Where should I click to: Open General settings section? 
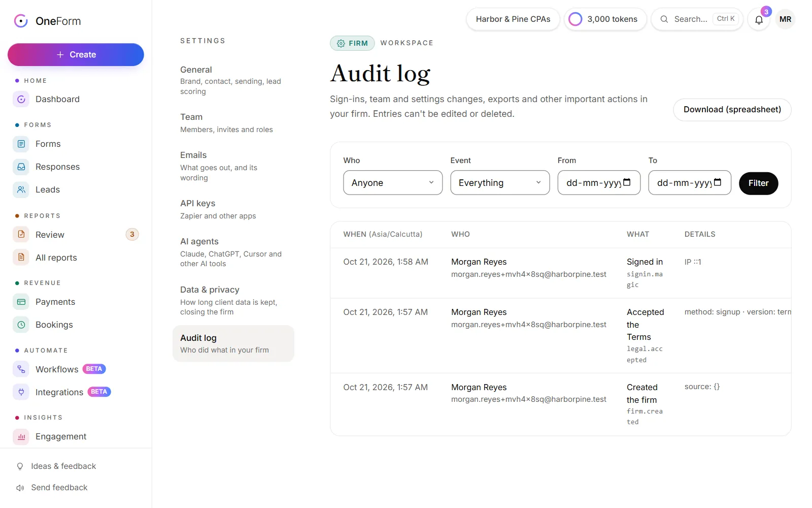click(233, 80)
